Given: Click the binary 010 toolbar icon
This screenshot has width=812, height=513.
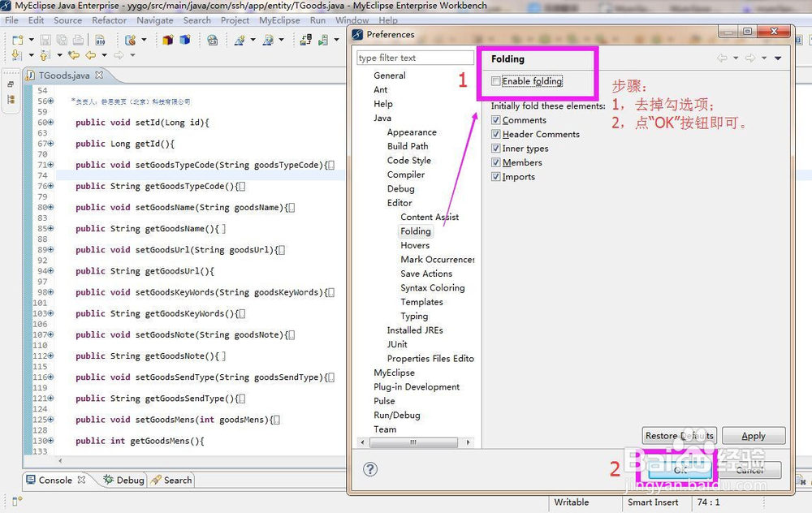Looking at the screenshot, I should (101, 40).
